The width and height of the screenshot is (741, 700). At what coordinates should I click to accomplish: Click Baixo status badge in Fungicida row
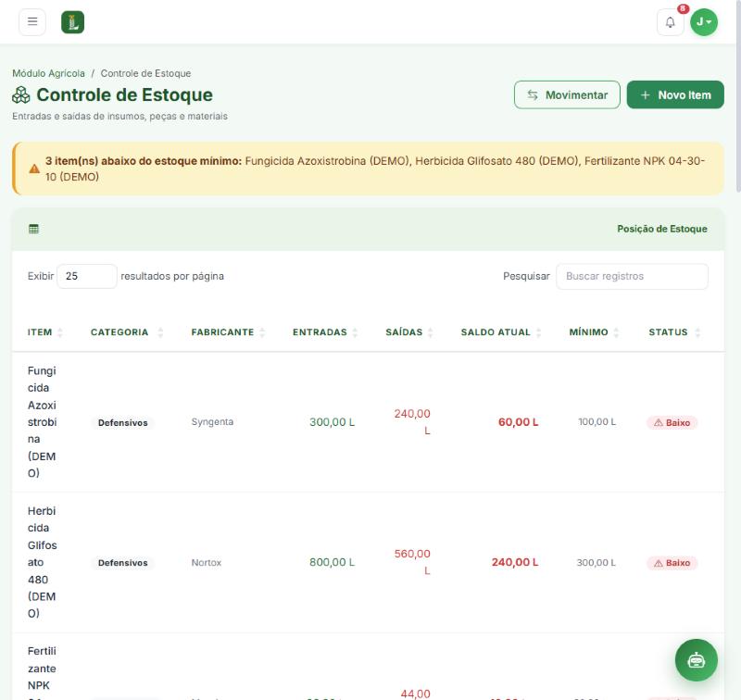pyautogui.click(x=672, y=423)
